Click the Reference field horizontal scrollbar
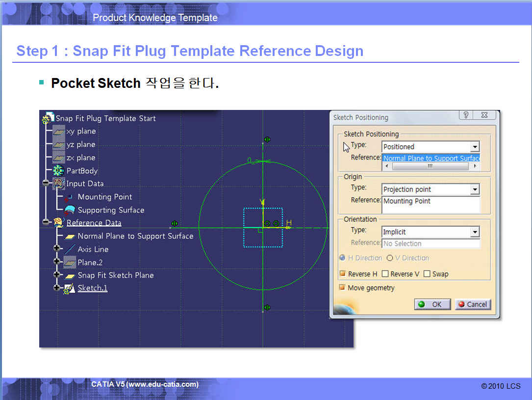 point(430,166)
